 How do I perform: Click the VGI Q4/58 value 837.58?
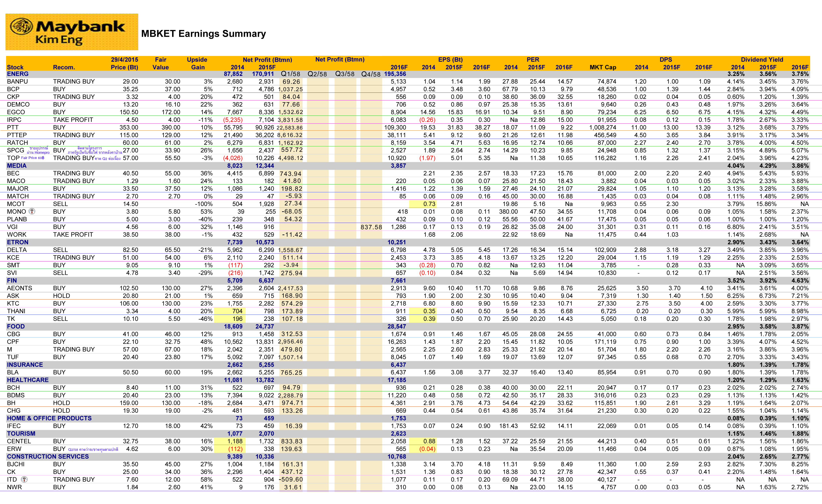371,227
